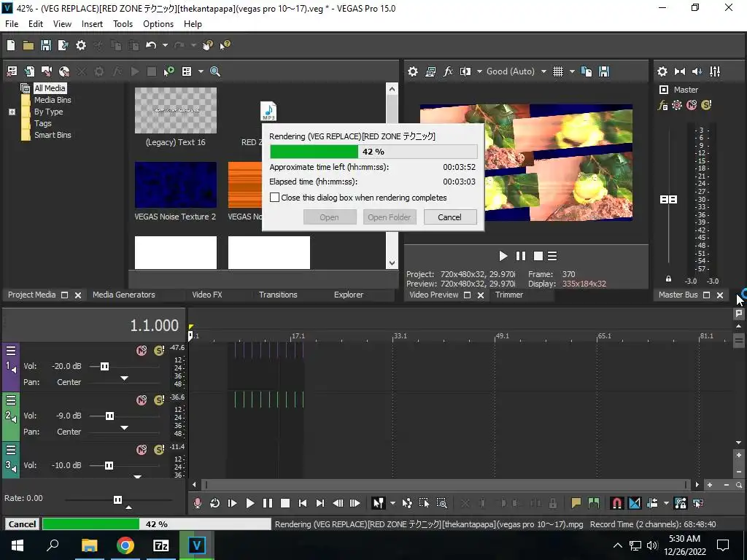Image resolution: width=747 pixels, height=560 pixels.
Task: Click the Save Snapshot to File icon
Action: [x=604, y=71]
